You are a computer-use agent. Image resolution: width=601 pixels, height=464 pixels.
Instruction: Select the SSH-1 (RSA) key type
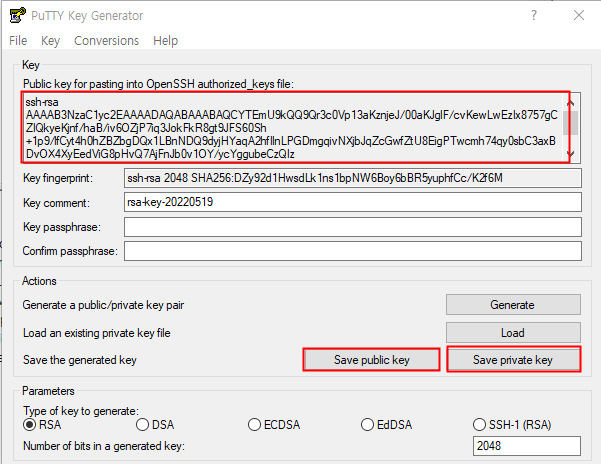512,425
